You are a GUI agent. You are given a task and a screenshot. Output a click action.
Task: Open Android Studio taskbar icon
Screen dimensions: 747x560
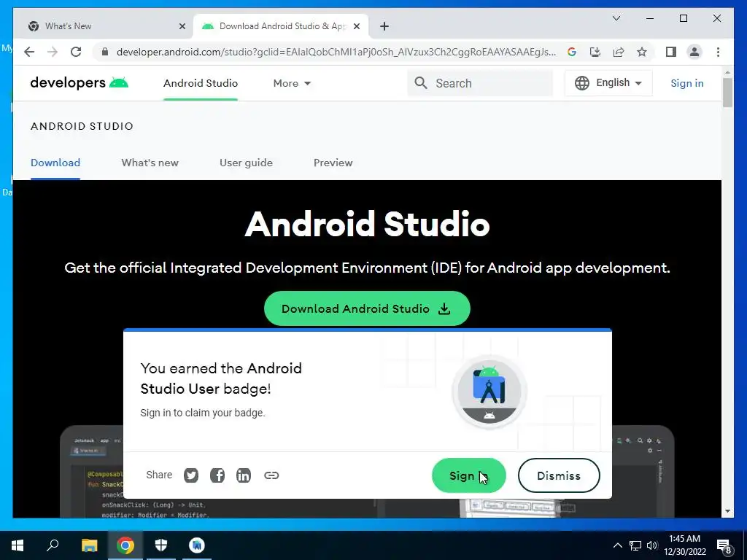click(x=197, y=545)
